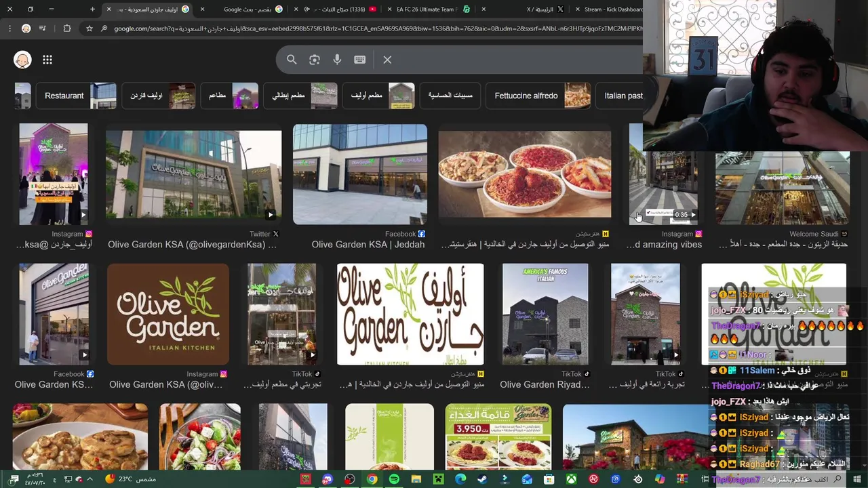Open Microsoft Edge from the taskbar
The height and width of the screenshot is (488, 868).
coord(460,479)
